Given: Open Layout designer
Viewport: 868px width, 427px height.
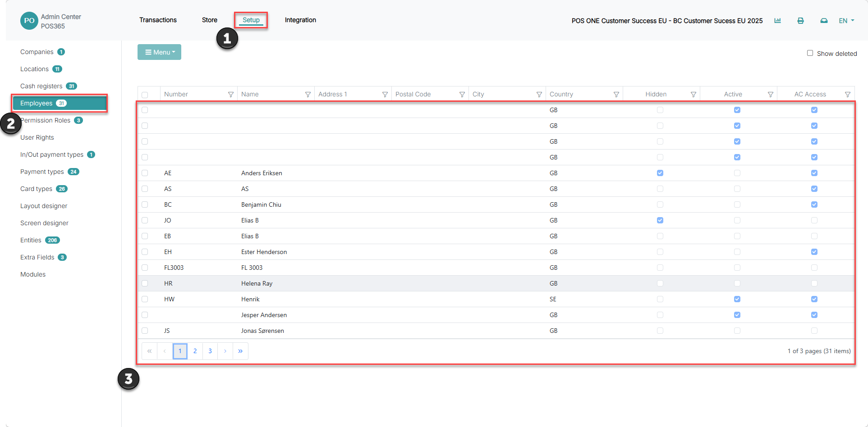Looking at the screenshot, I should pyautogui.click(x=44, y=206).
